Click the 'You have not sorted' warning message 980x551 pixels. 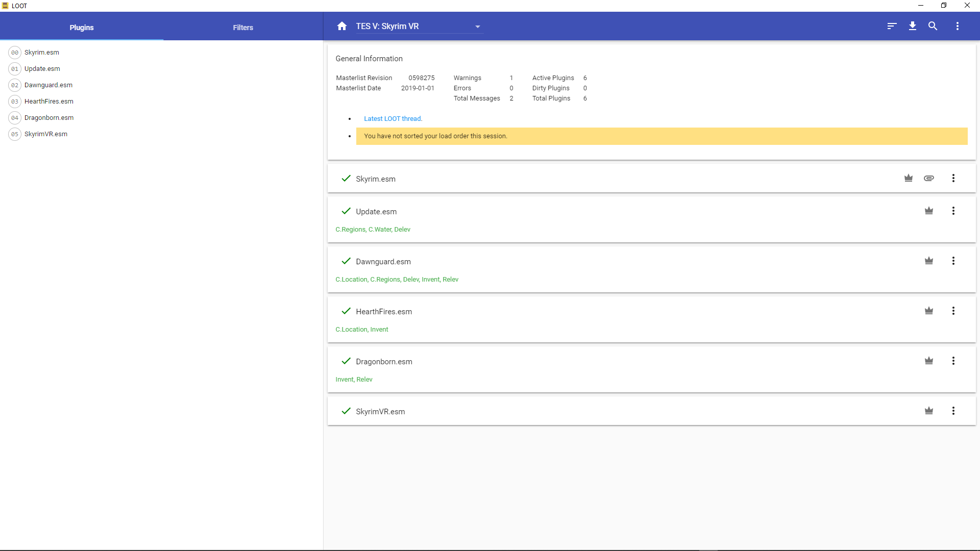coord(661,136)
